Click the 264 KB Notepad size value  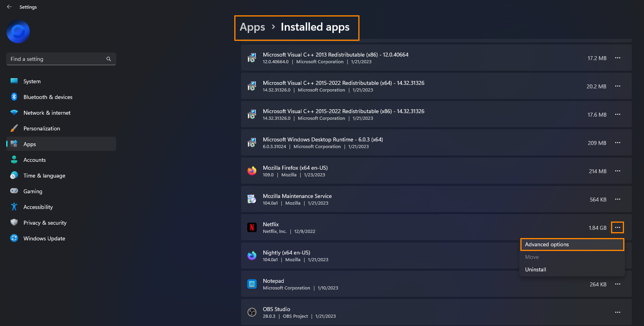coord(598,284)
